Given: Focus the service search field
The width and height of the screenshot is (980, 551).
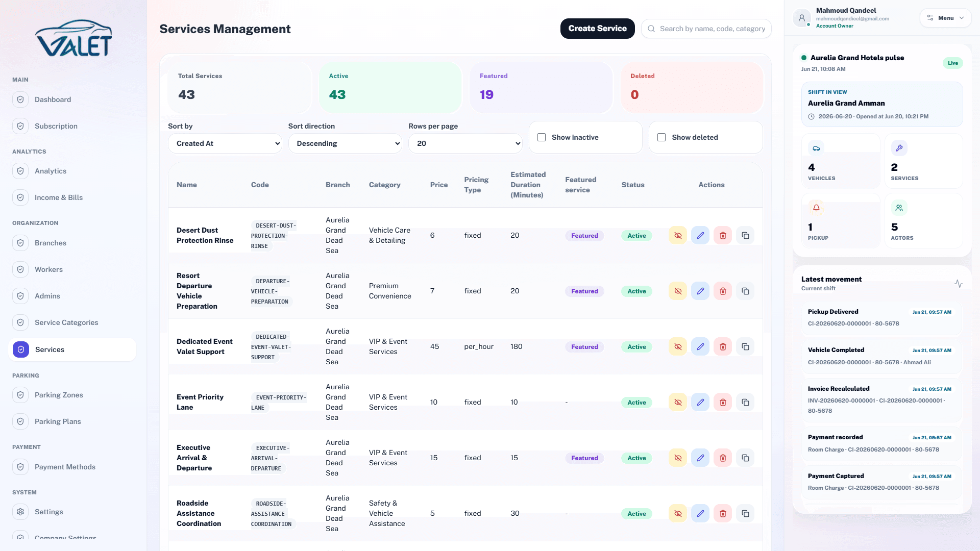Looking at the screenshot, I should tap(706, 29).
